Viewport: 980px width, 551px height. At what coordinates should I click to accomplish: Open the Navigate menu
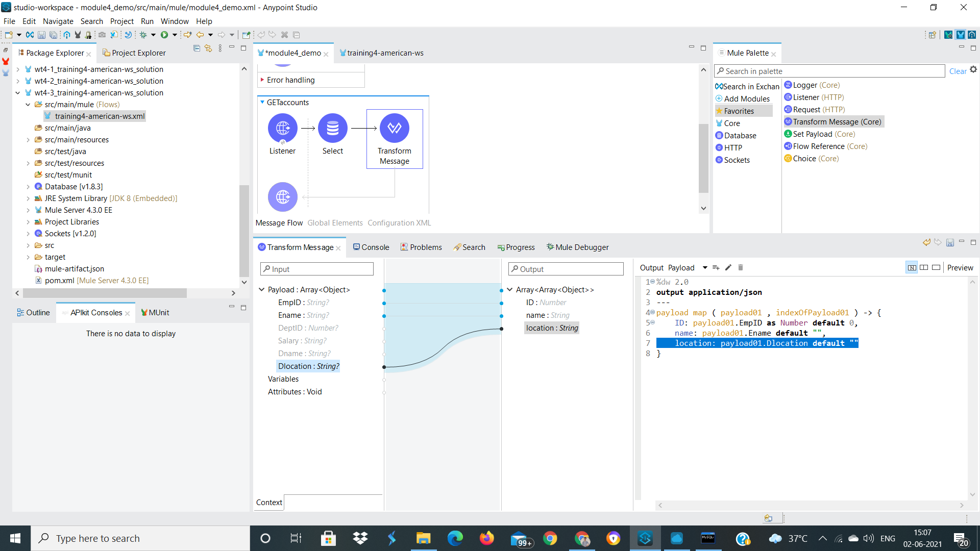58,21
